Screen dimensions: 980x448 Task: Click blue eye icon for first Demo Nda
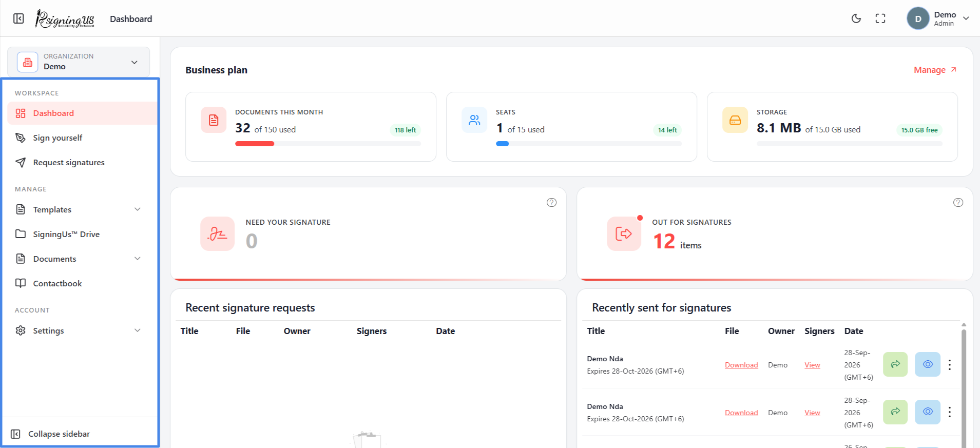(x=928, y=364)
